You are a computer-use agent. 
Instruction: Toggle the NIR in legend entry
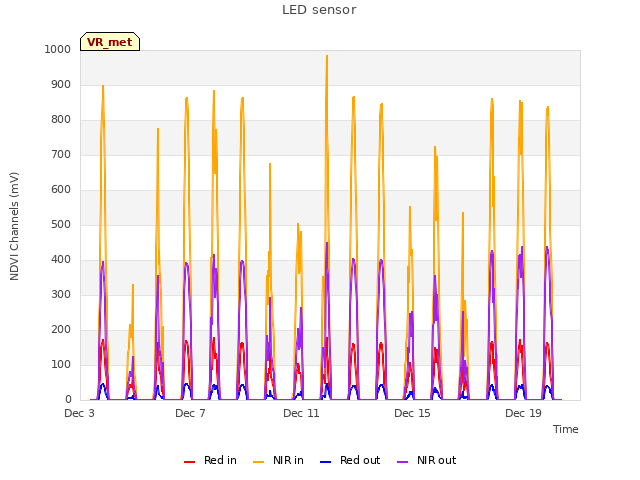coord(278,460)
